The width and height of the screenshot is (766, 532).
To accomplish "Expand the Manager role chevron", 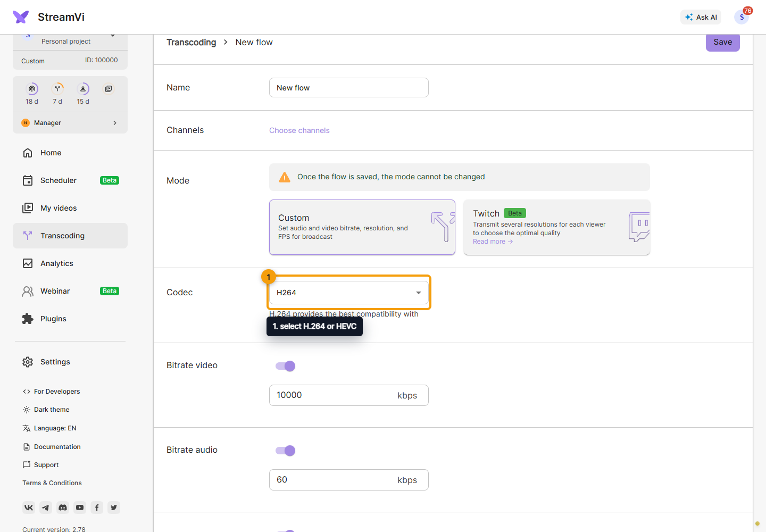I will pos(115,123).
